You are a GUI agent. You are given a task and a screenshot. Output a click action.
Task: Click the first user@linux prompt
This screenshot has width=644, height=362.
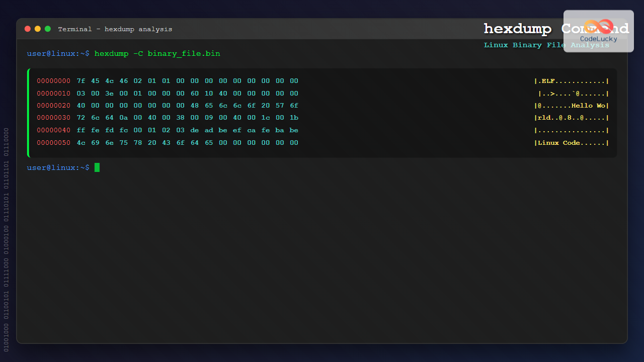tap(58, 53)
